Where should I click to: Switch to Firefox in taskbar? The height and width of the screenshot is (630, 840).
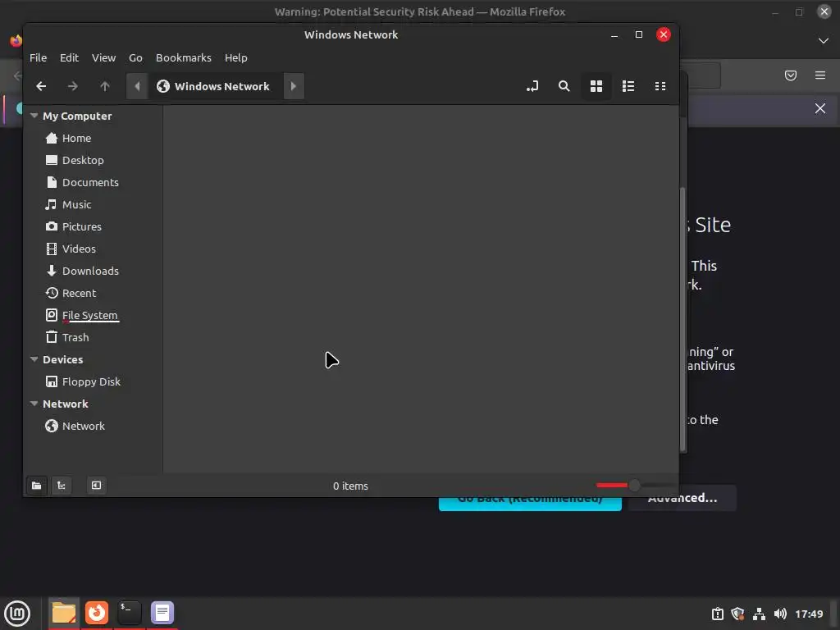pyautogui.click(x=97, y=613)
